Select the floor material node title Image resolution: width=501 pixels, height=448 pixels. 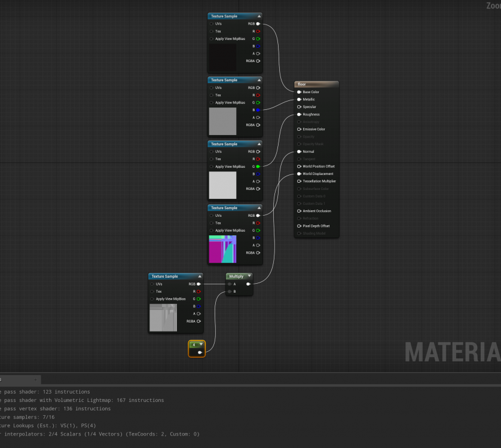(316, 84)
